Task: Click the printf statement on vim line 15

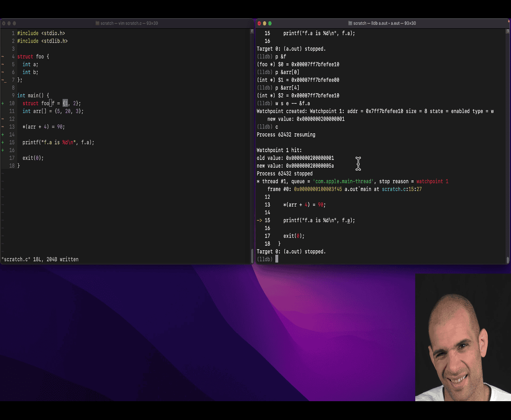Action: (x=58, y=142)
